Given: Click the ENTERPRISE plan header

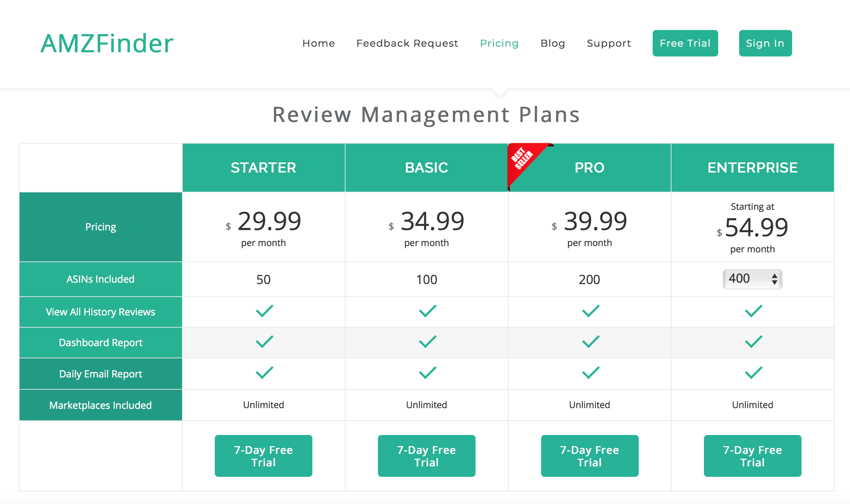Looking at the screenshot, I should [x=753, y=168].
